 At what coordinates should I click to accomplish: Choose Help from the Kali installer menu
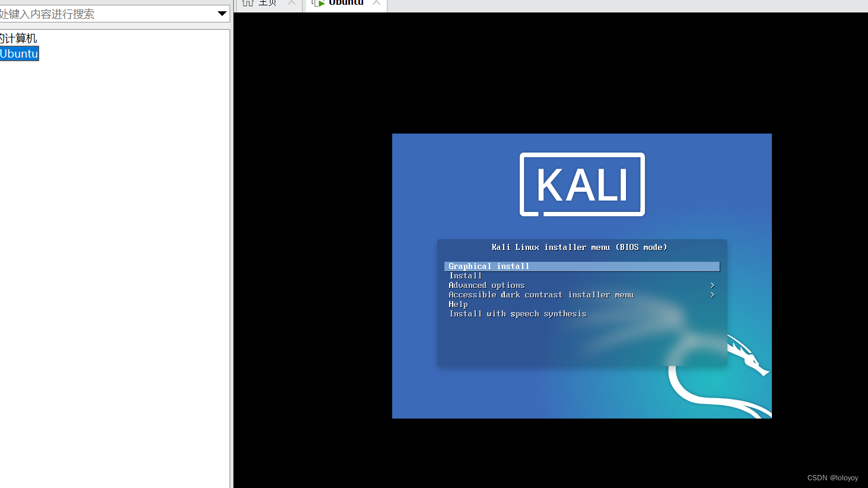click(x=458, y=304)
